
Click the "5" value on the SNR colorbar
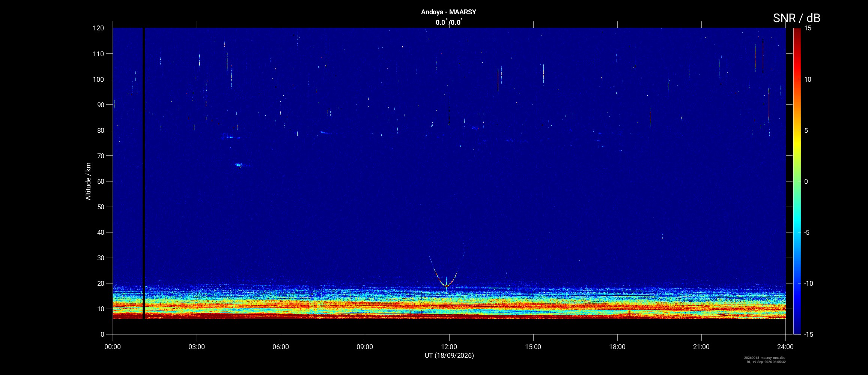click(806, 130)
